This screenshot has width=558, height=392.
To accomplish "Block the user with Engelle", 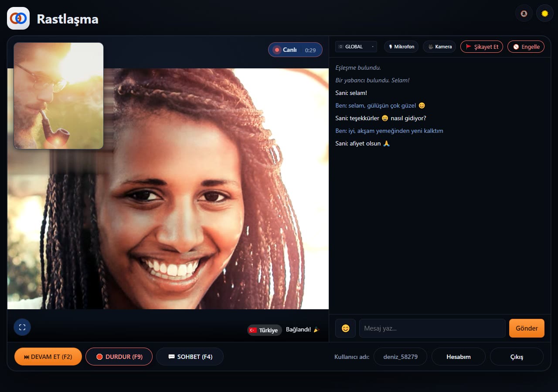I will [526, 47].
